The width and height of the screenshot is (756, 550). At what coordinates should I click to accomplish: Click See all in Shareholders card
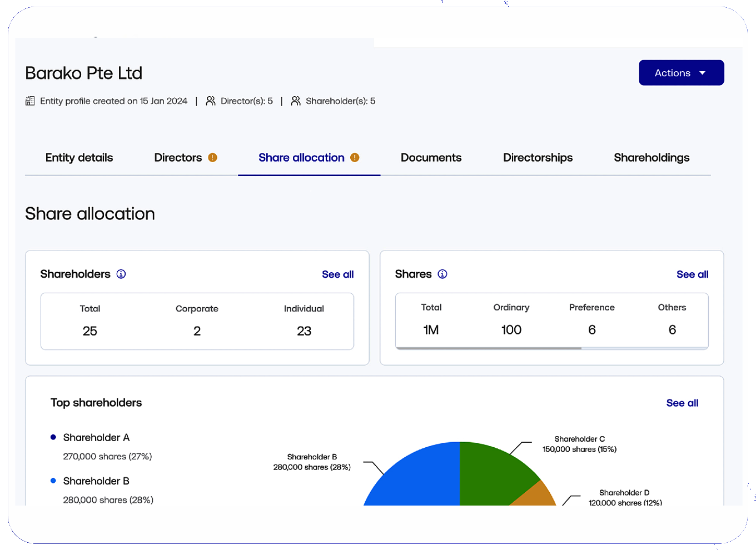pyautogui.click(x=337, y=274)
